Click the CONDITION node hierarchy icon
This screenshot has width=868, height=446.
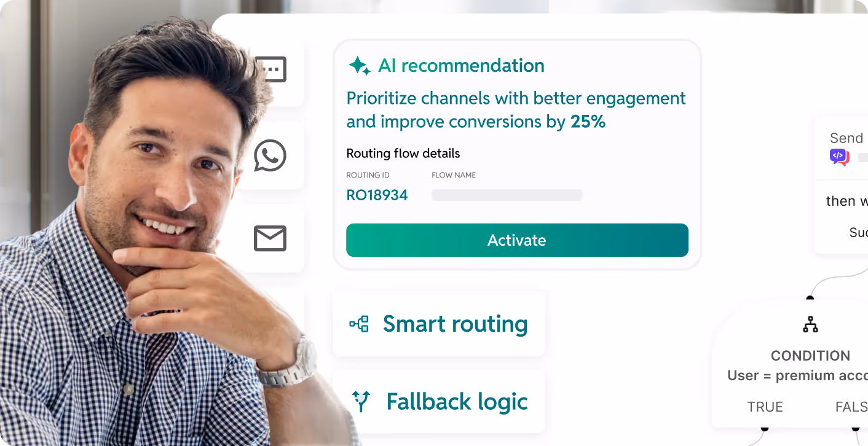[810, 324]
